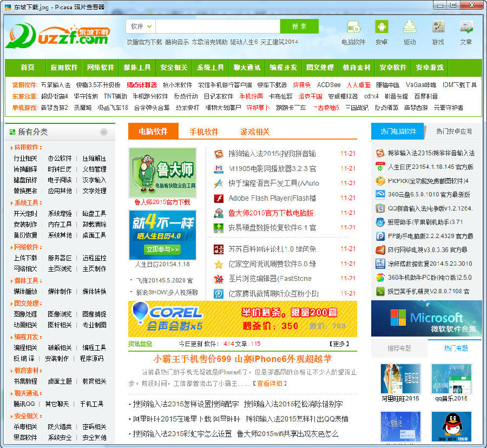The width and height of the screenshot is (487, 448).
Task: Switch to the 热门专题 tab
Action: point(456,348)
